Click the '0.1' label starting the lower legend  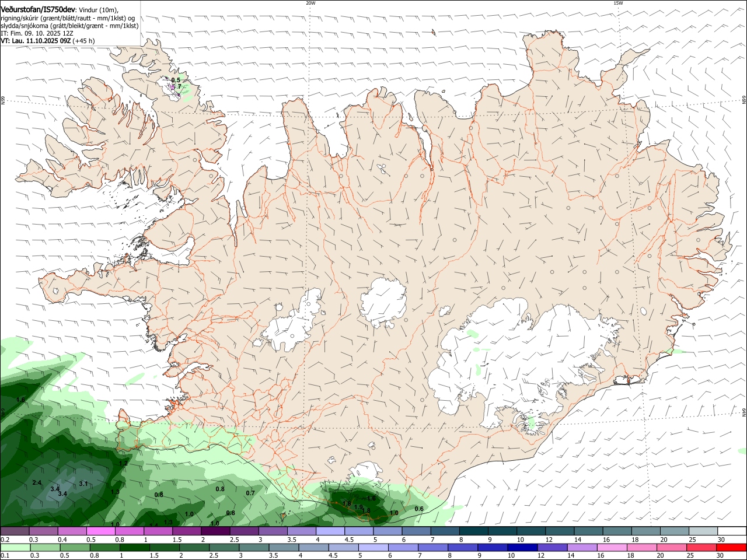[5, 555]
